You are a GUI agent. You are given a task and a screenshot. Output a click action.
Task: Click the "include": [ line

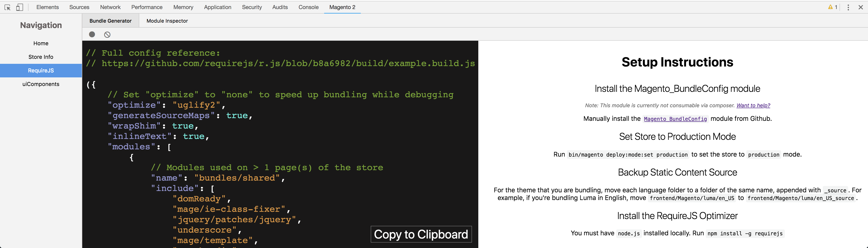click(183, 189)
